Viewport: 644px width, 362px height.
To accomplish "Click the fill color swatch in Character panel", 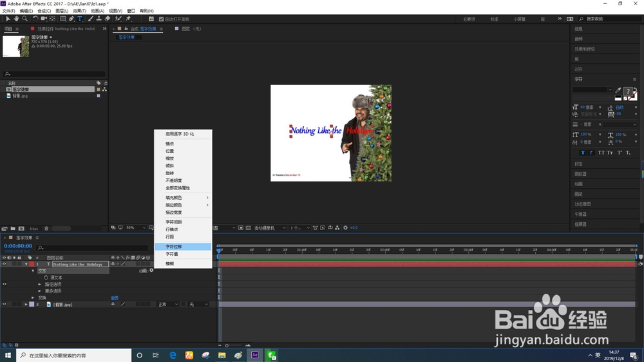I will (x=627, y=91).
